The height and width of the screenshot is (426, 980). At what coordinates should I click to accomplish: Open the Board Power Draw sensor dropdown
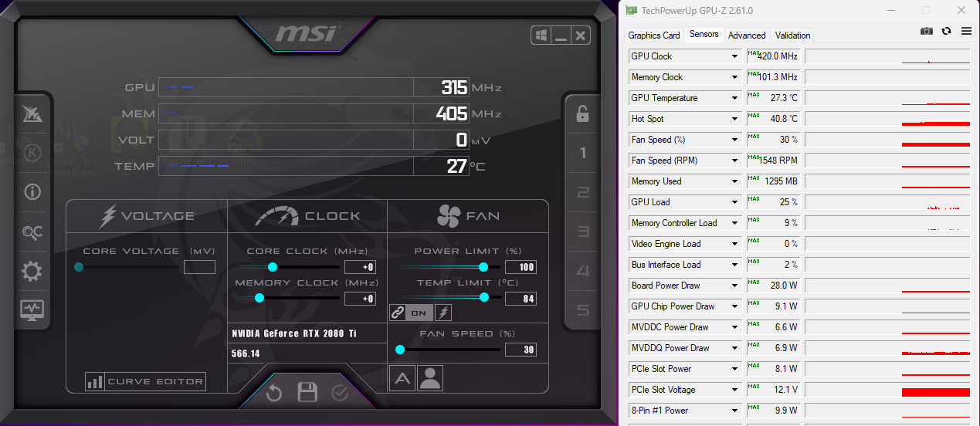click(734, 286)
